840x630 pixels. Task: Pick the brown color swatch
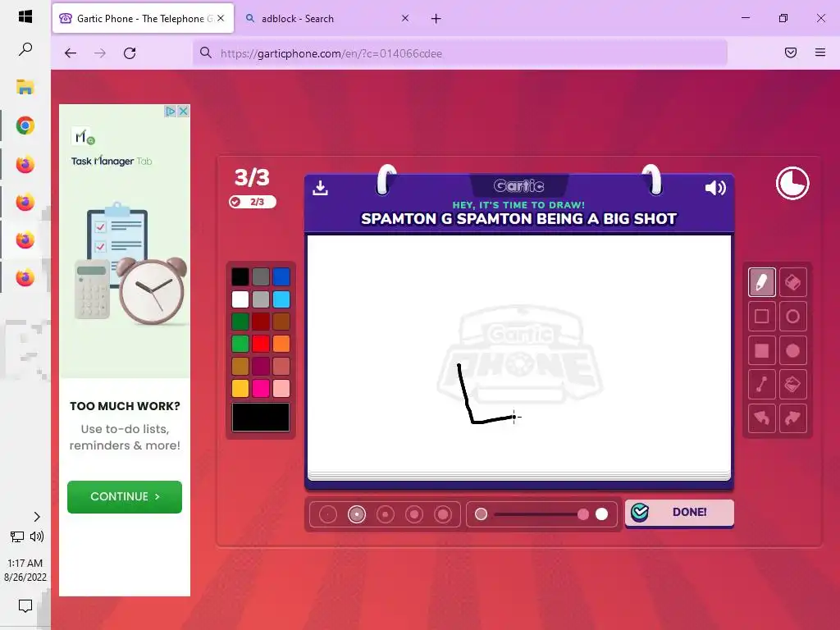tap(281, 322)
